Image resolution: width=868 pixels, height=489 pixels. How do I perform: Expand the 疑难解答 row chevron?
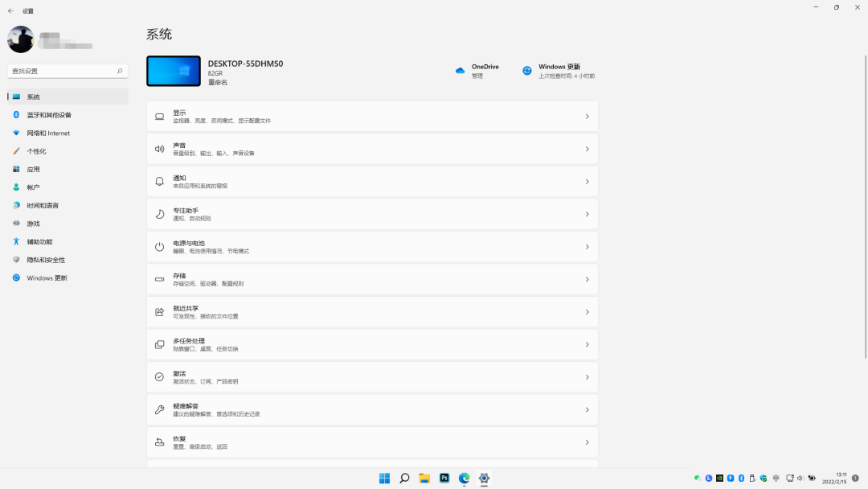click(587, 410)
